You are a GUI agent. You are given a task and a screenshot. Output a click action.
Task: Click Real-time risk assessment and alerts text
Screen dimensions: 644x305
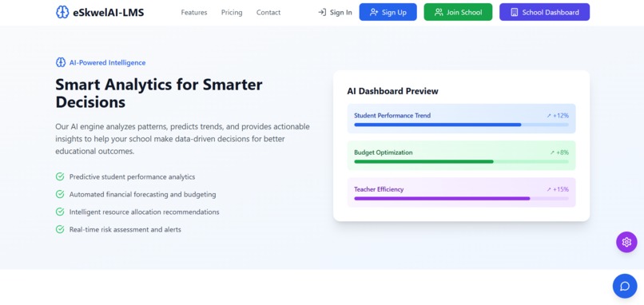pyautogui.click(x=125, y=229)
